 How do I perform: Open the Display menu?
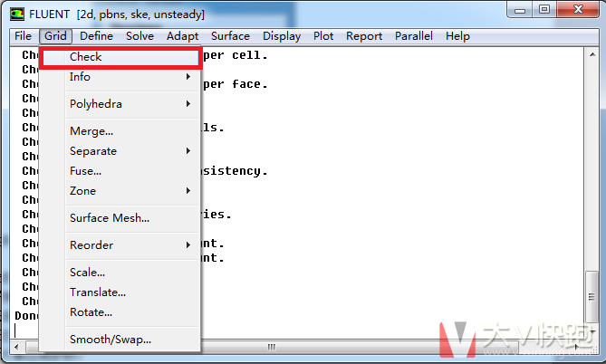tap(282, 36)
